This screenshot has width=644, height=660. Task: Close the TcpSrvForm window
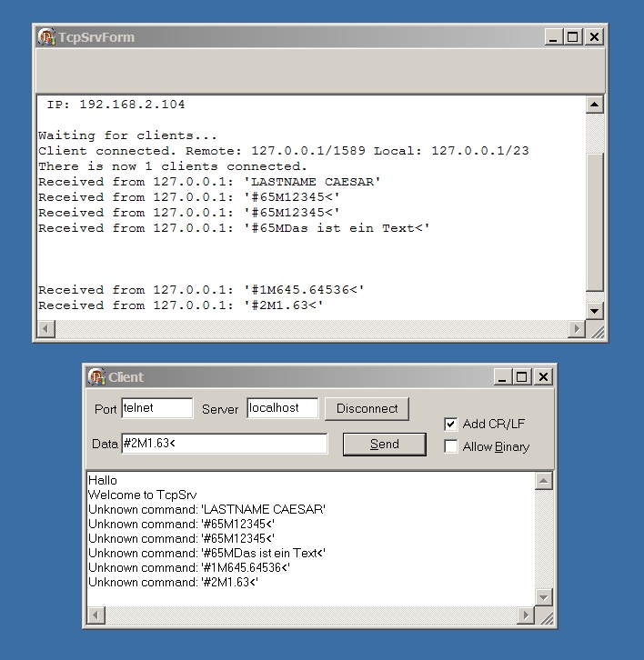(x=594, y=37)
